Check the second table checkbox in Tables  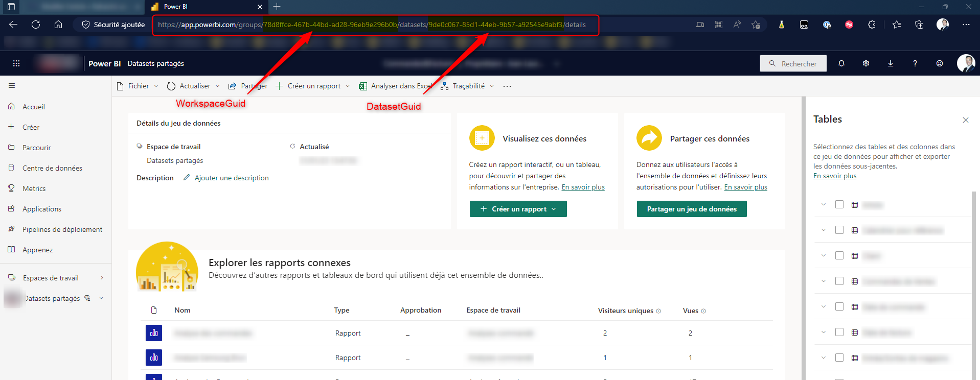[839, 230]
